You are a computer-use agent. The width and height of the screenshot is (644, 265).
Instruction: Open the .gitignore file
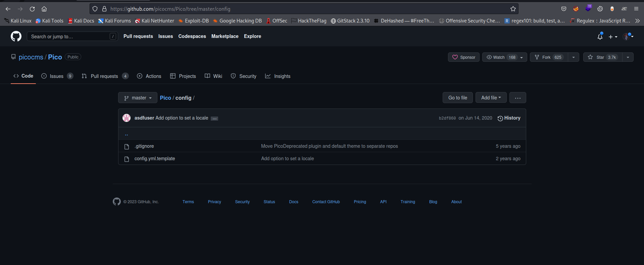coord(144,146)
